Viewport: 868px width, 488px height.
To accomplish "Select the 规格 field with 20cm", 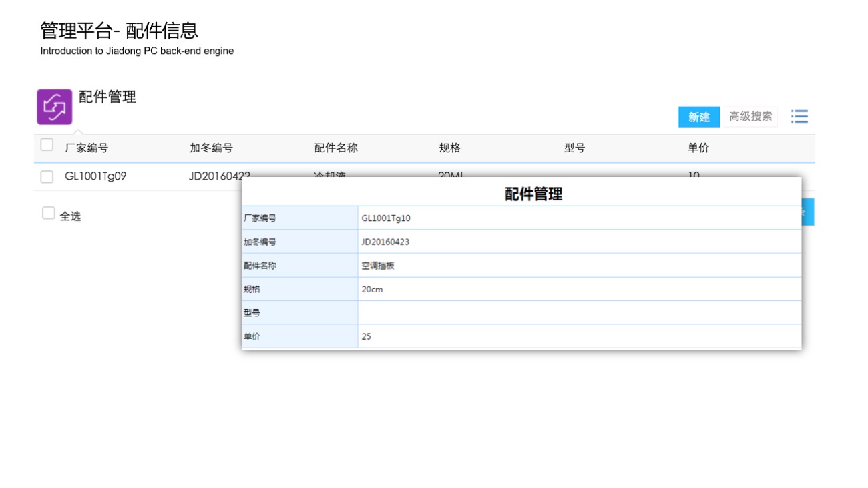I will (579, 290).
